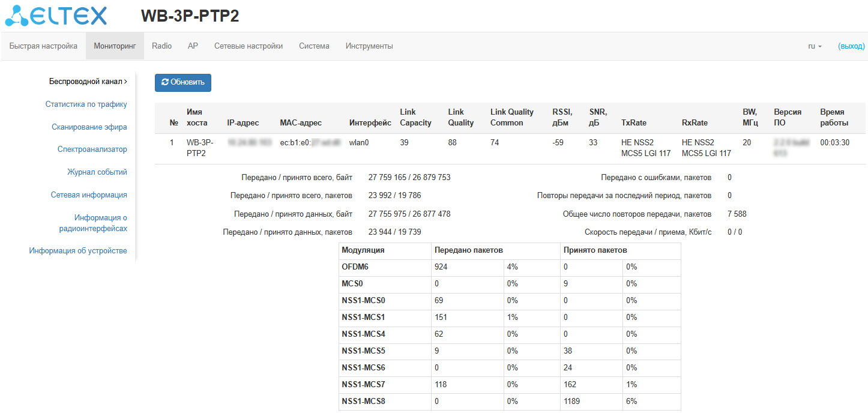Screen dimensions: 868x413
Task: Click the refresh icon on Обновить button
Action: point(165,82)
